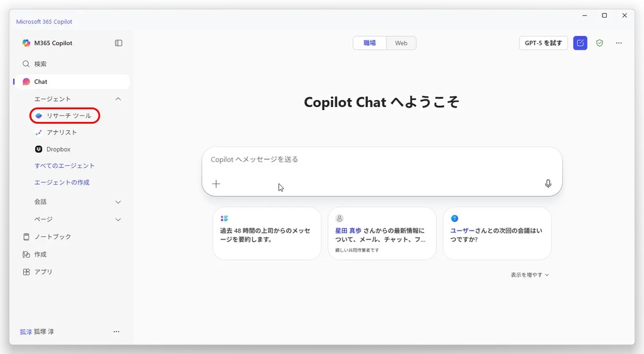Screen dimensions: 644x354
Task: Minimize the Copilot window
Action: click(x=584, y=16)
